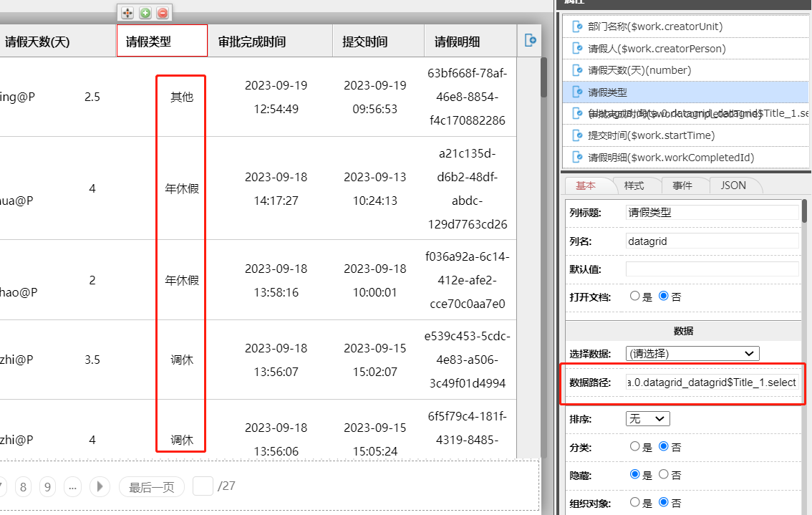Select 是 for 分类
The height and width of the screenshot is (515, 812).
pyautogui.click(x=635, y=447)
